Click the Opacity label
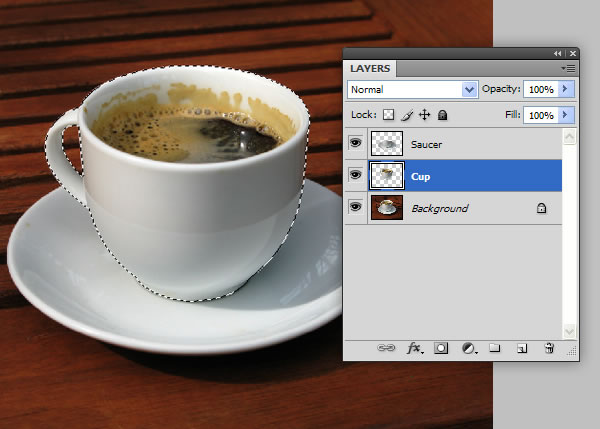Screen dimensions: 600x429 click(501, 89)
